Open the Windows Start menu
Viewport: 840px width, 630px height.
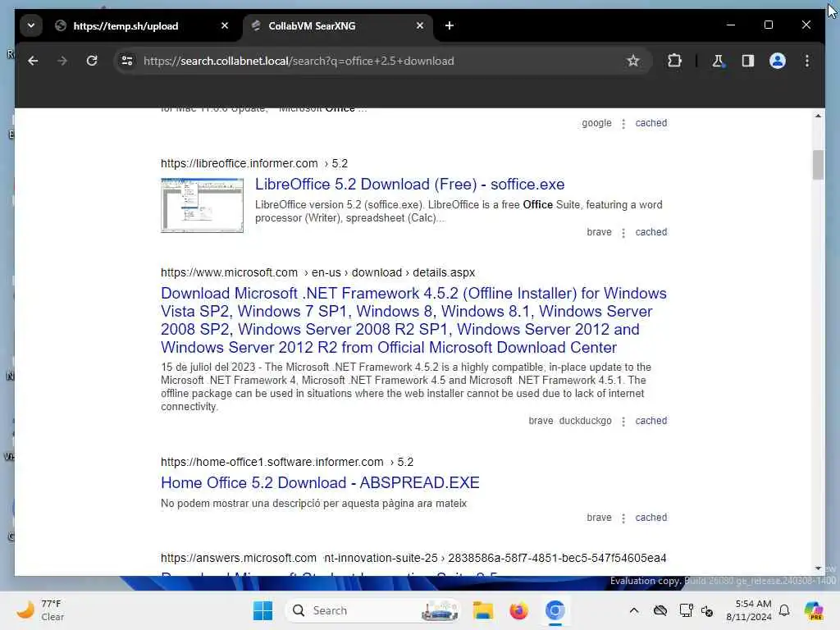coord(262,610)
